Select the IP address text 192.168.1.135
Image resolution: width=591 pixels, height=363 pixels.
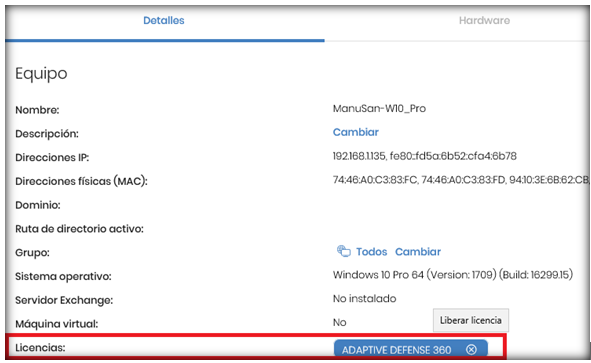click(359, 156)
